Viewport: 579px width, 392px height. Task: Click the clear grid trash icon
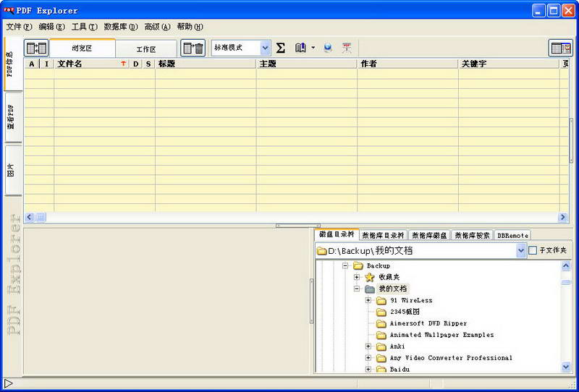[x=193, y=48]
